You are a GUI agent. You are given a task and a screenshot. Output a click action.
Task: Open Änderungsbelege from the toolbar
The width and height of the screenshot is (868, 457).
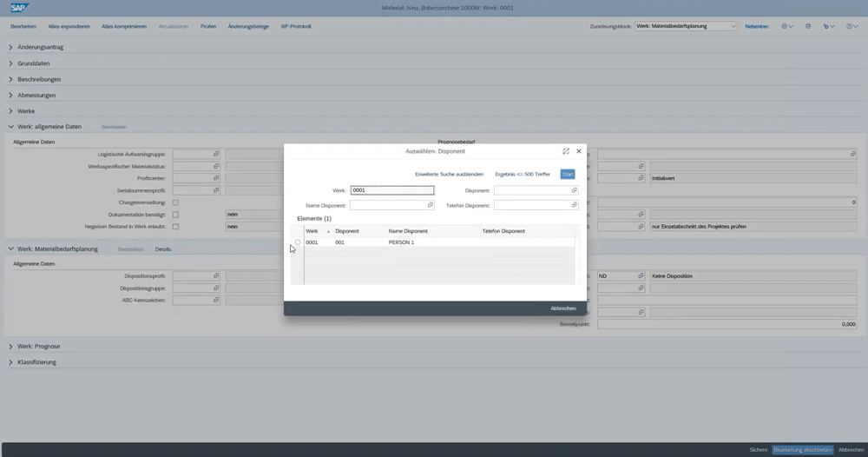[x=248, y=26]
